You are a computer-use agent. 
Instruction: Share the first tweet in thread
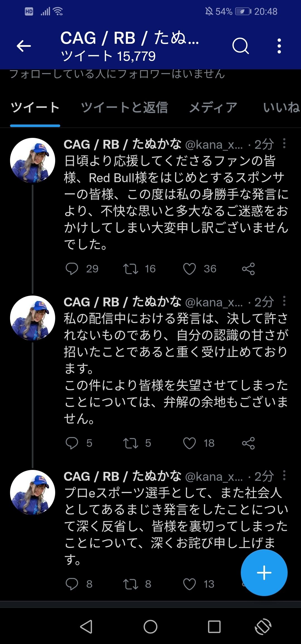[x=248, y=269]
